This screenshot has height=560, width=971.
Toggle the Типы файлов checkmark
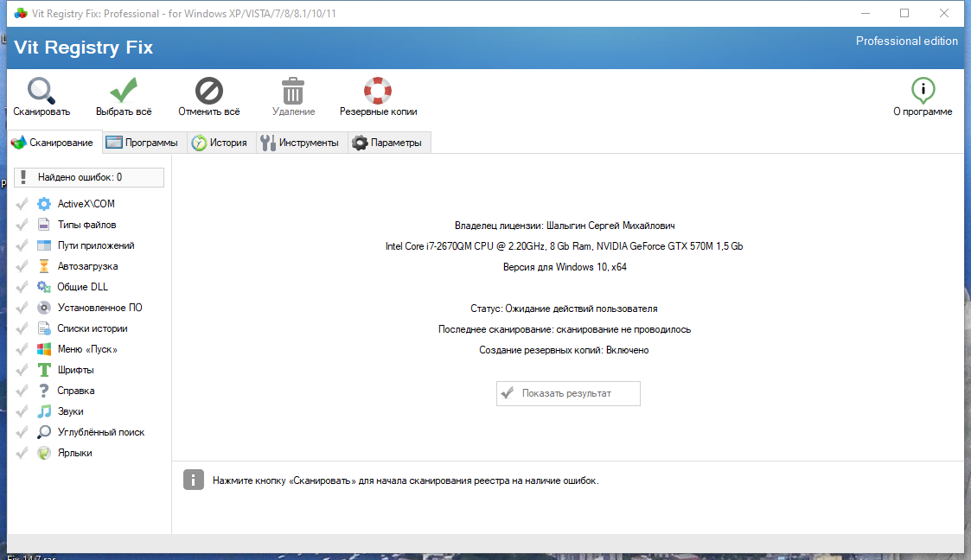tap(22, 225)
